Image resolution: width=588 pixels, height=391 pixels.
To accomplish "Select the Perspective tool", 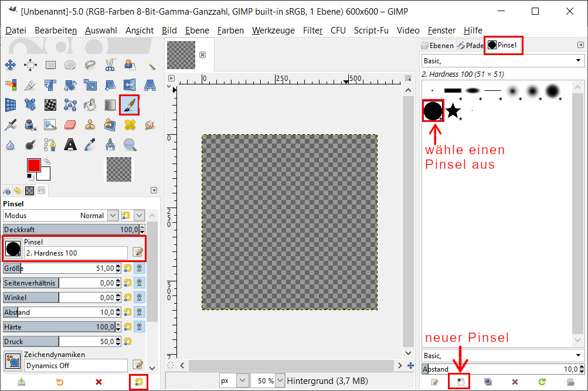I will (150, 85).
